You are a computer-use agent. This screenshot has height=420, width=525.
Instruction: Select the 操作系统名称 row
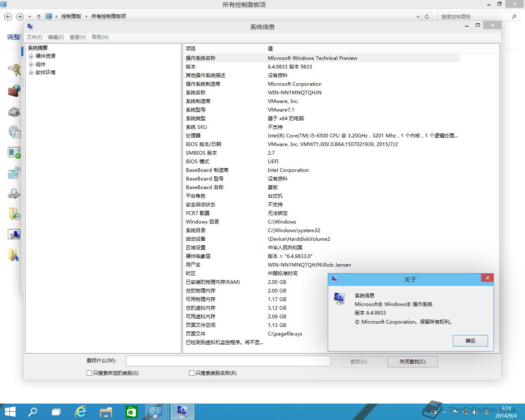coord(322,58)
